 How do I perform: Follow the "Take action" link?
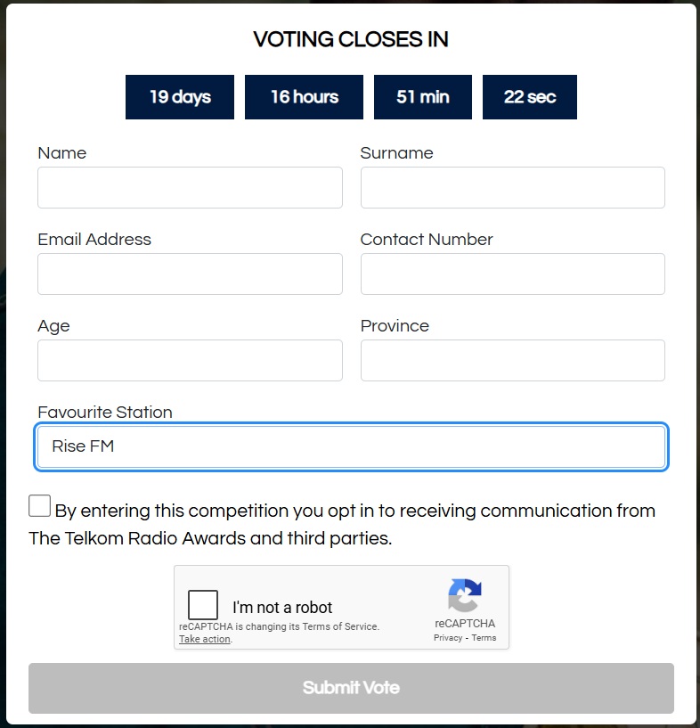pyautogui.click(x=205, y=639)
